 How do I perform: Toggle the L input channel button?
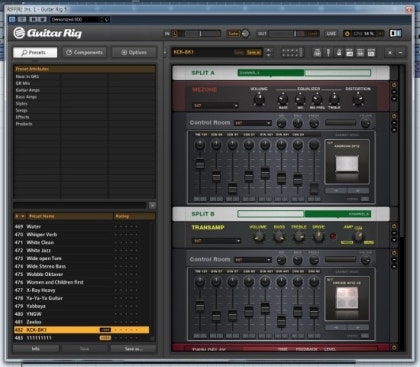pyautogui.click(x=175, y=33)
